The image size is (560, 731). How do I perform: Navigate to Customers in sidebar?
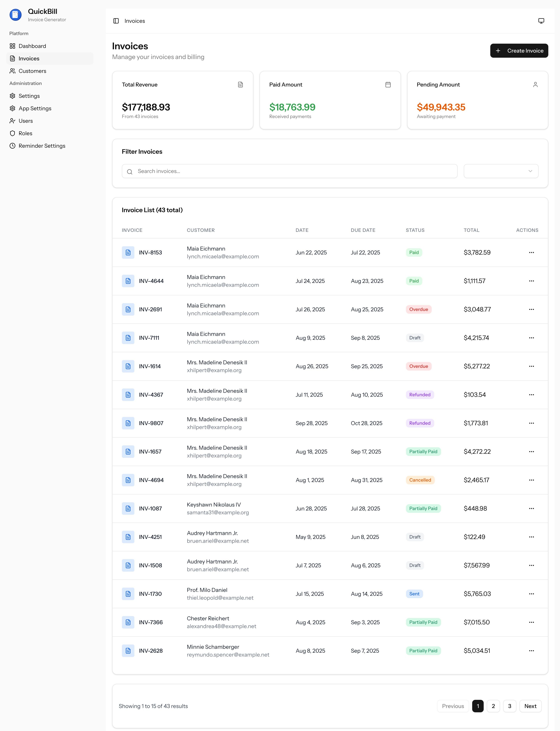click(x=32, y=71)
